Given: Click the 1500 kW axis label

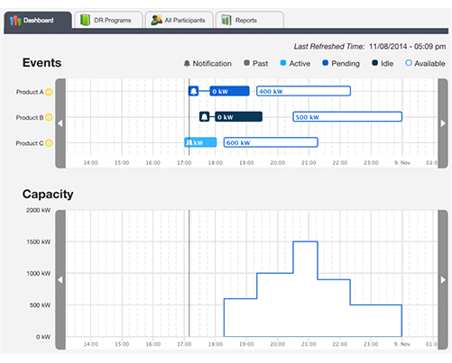Looking at the screenshot, I should tap(39, 242).
